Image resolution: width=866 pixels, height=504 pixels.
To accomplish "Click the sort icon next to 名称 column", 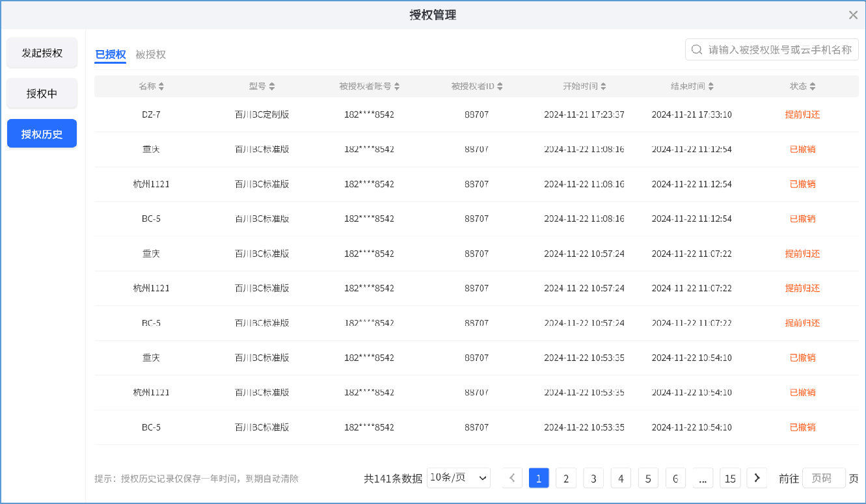I will tap(161, 86).
